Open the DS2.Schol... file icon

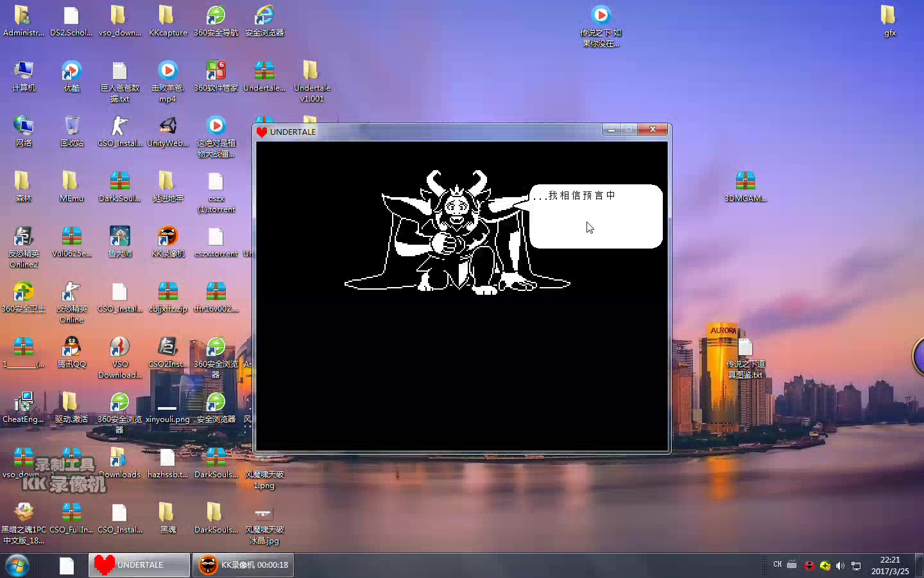(x=71, y=21)
